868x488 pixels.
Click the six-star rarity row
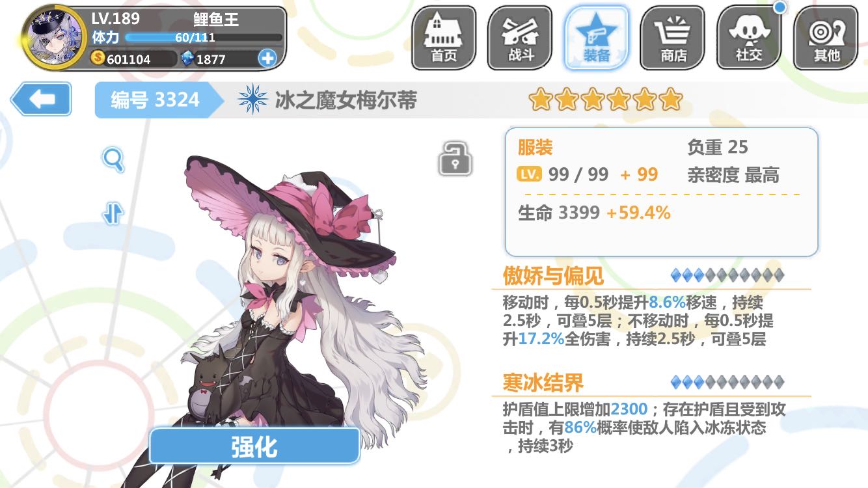(x=605, y=100)
